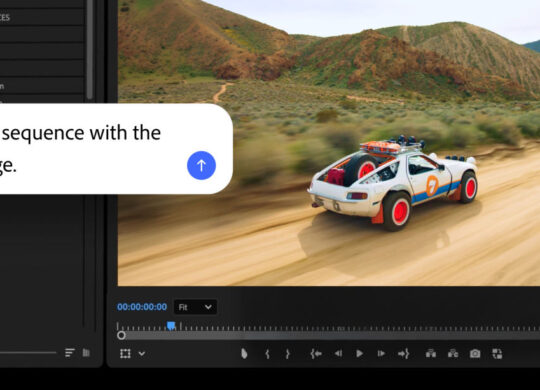Image resolution: width=540 pixels, height=390 pixels.
Task: Click the Extract icon
Action: point(453,353)
